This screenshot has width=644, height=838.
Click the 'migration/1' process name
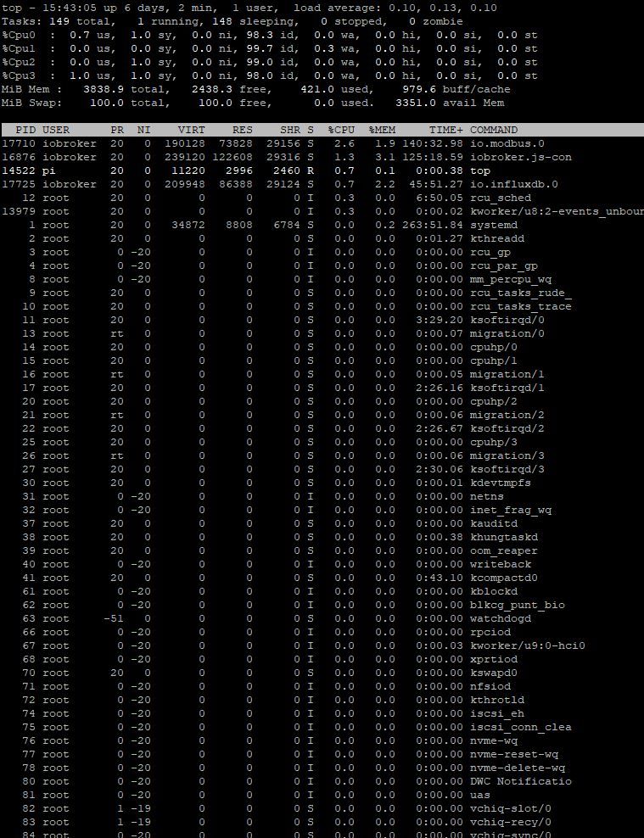tap(507, 374)
